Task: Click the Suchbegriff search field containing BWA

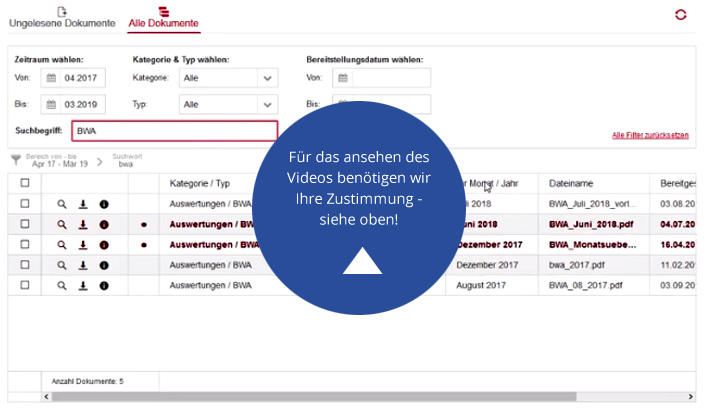Action: tap(174, 131)
